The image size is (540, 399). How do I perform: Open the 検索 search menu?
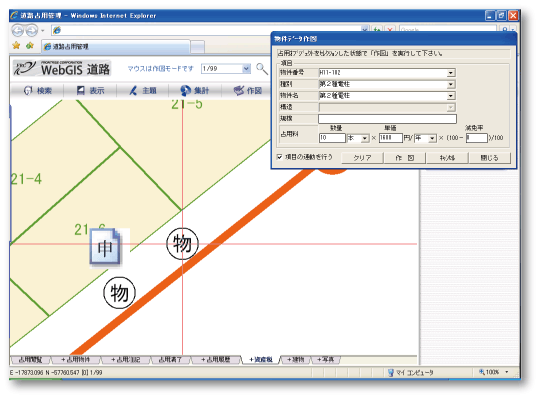tap(37, 91)
